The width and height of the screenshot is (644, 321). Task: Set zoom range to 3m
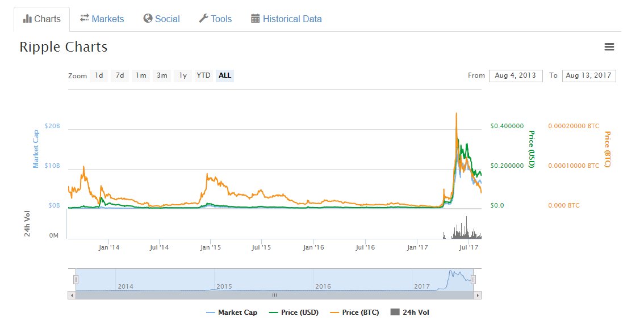[162, 75]
